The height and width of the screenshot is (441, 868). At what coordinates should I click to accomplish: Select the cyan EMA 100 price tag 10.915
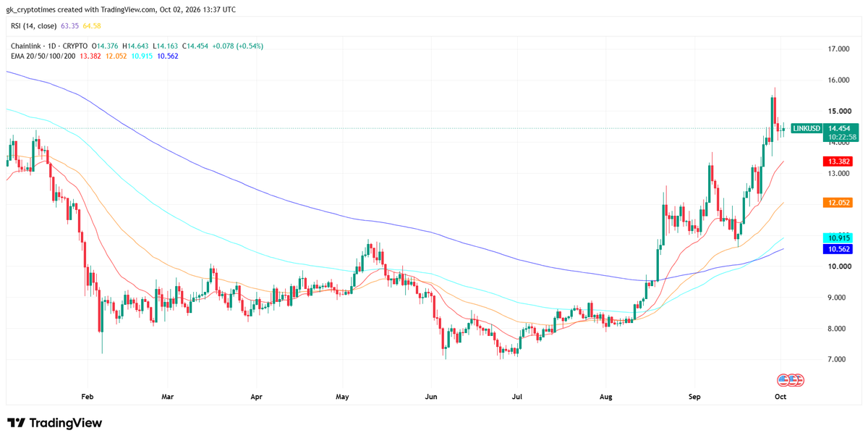[x=839, y=238]
